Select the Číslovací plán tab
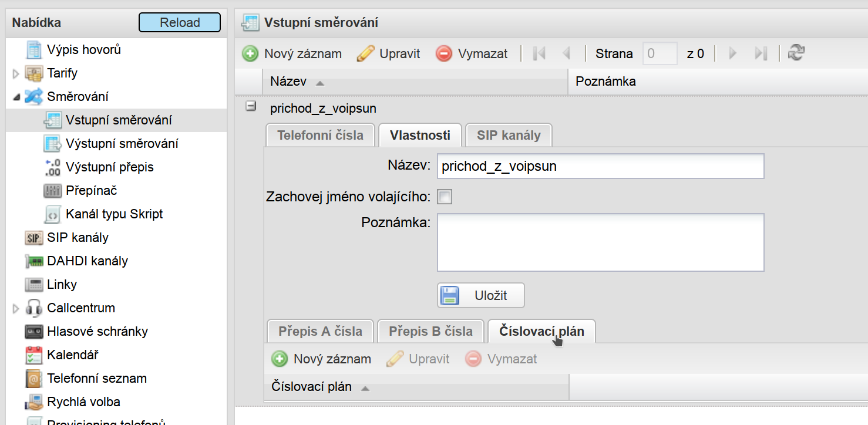 click(x=541, y=331)
